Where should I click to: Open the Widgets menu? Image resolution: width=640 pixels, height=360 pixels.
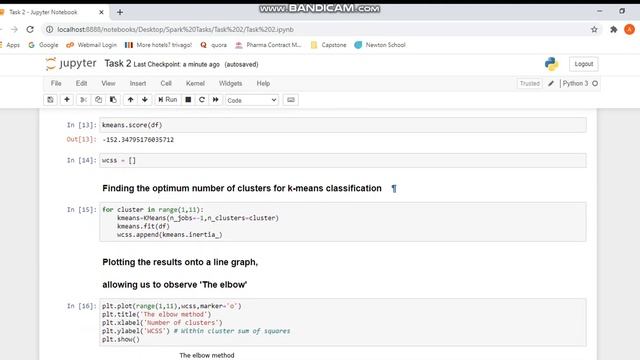[x=230, y=83]
